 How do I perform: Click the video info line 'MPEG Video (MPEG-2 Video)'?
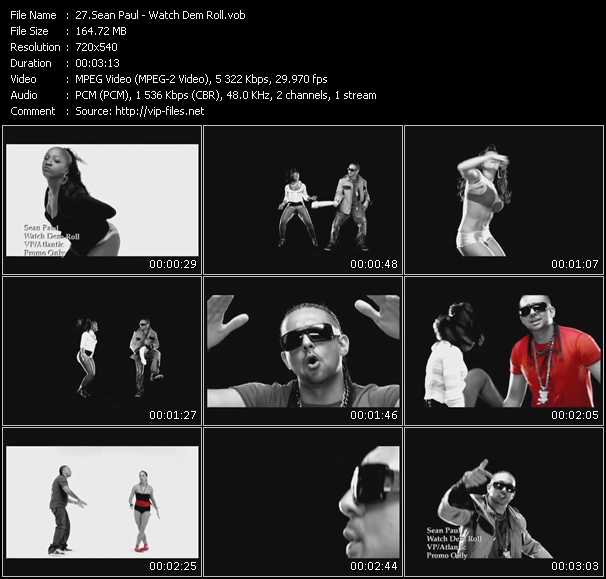point(142,79)
